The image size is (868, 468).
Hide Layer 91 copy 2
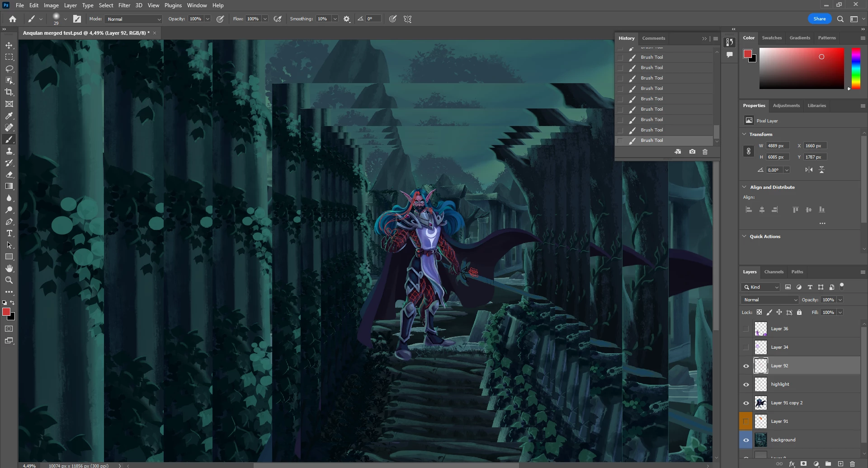tap(746, 403)
